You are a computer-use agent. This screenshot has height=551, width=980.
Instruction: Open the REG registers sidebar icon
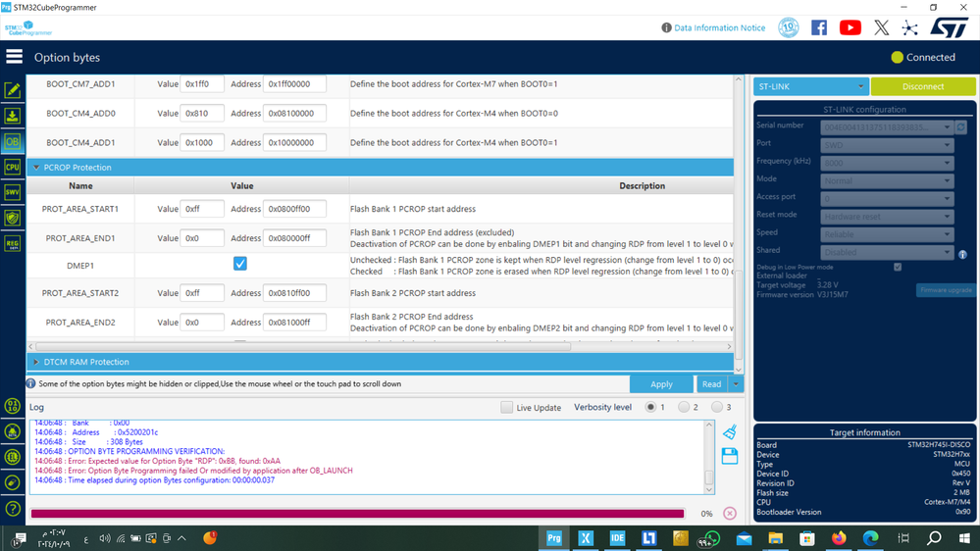pos(13,244)
